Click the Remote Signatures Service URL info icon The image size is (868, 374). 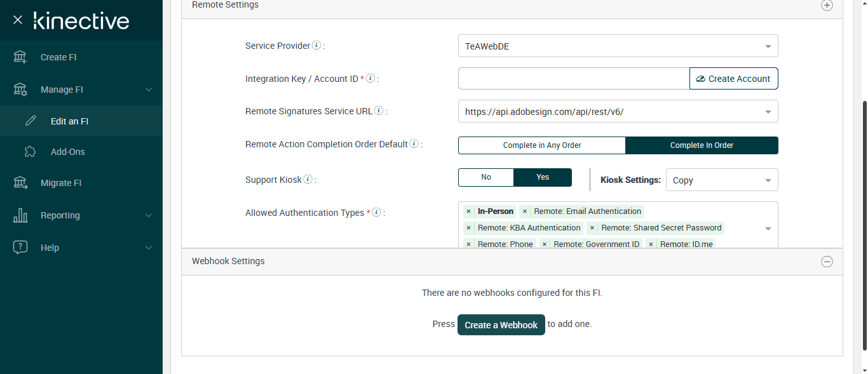(x=379, y=111)
